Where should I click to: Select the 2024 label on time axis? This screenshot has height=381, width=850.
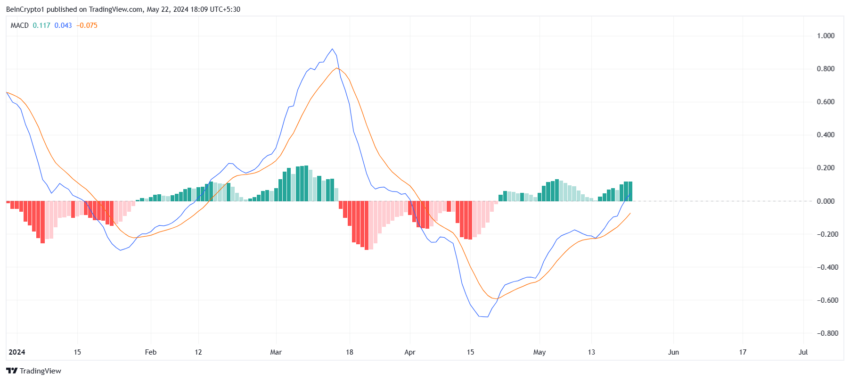click(x=16, y=352)
